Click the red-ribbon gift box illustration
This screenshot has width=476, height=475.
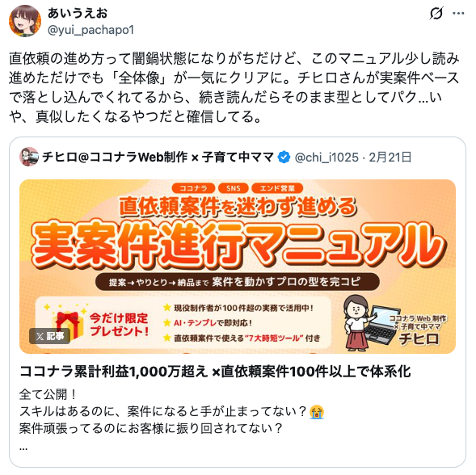pyautogui.click(x=67, y=324)
